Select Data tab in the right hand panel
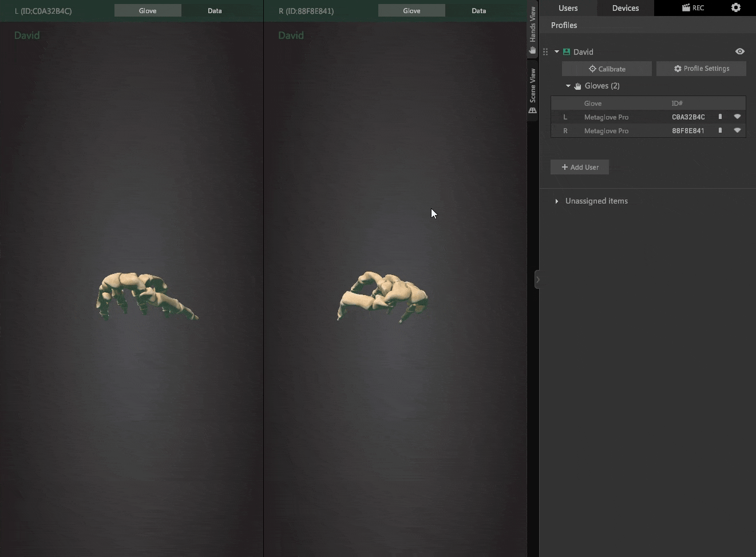 click(x=479, y=10)
